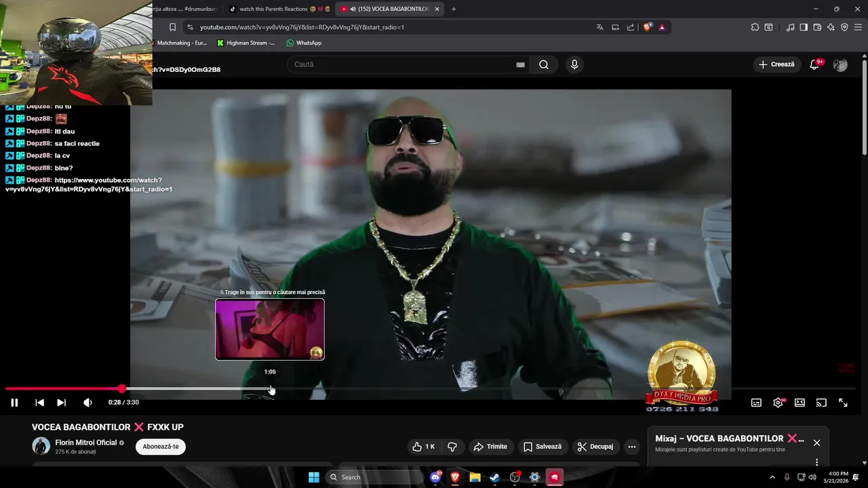Open the Brave Shields lion icon
Viewport: 868px width, 488px height.
pyautogui.click(x=647, y=27)
